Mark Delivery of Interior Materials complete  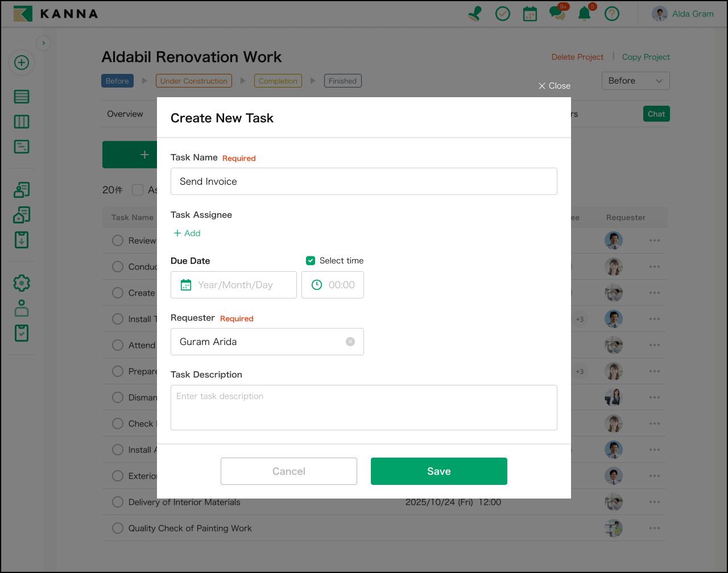tap(118, 502)
